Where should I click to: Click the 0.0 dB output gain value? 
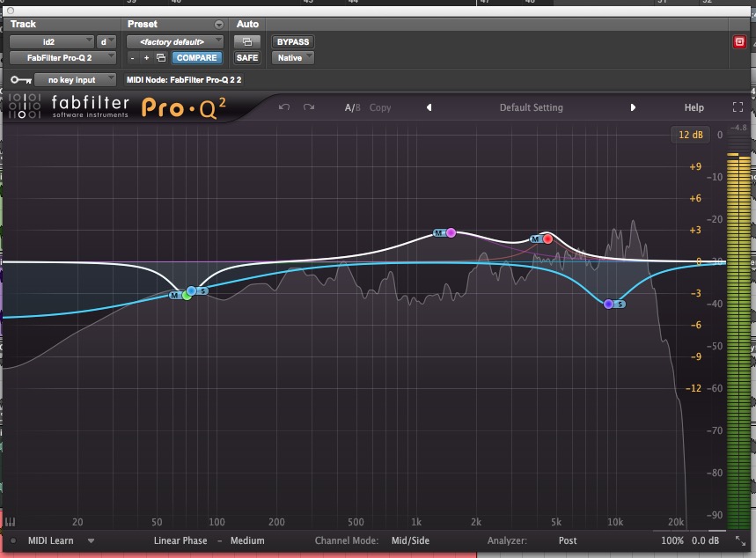705,540
